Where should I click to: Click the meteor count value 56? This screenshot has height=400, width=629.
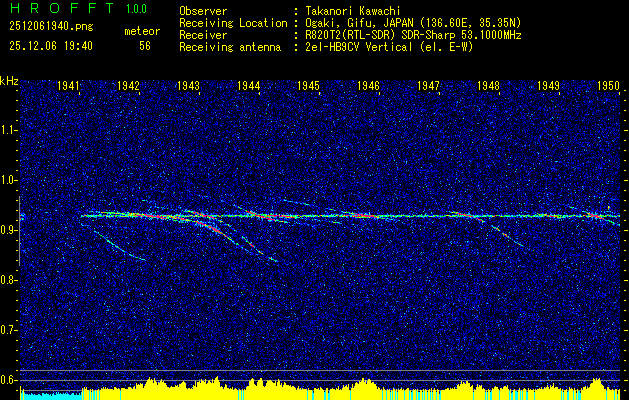145,46
